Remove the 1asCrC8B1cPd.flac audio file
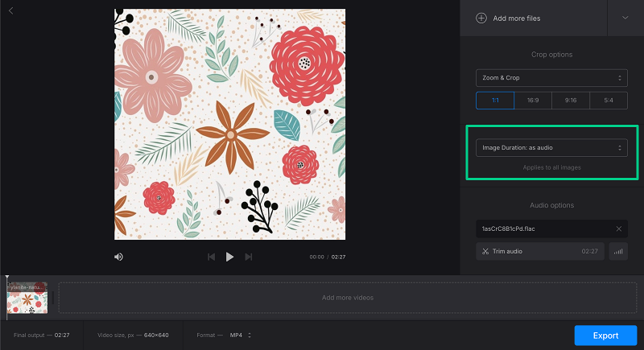Viewport: 644px width, 350px height. coord(618,229)
